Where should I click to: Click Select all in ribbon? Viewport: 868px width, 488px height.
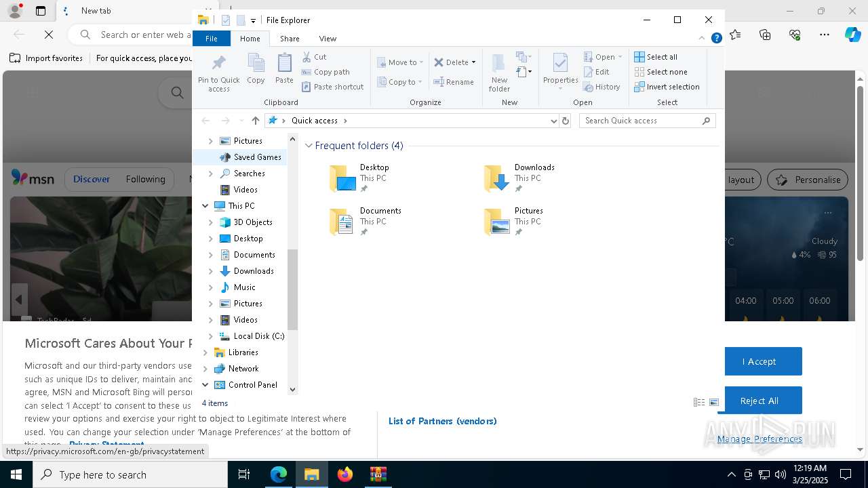pyautogui.click(x=656, y=57)
